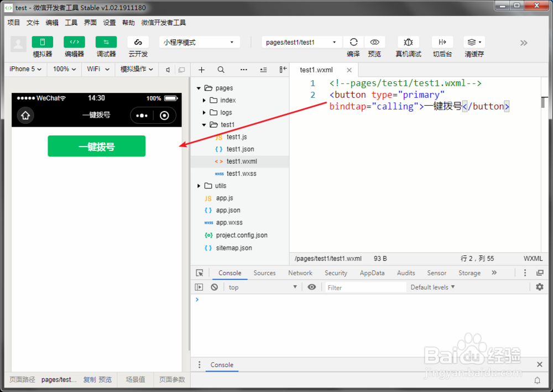553x392 pixels.
Task: Open the 清缓存 clear cache dropdown
Action: point(474,42)
